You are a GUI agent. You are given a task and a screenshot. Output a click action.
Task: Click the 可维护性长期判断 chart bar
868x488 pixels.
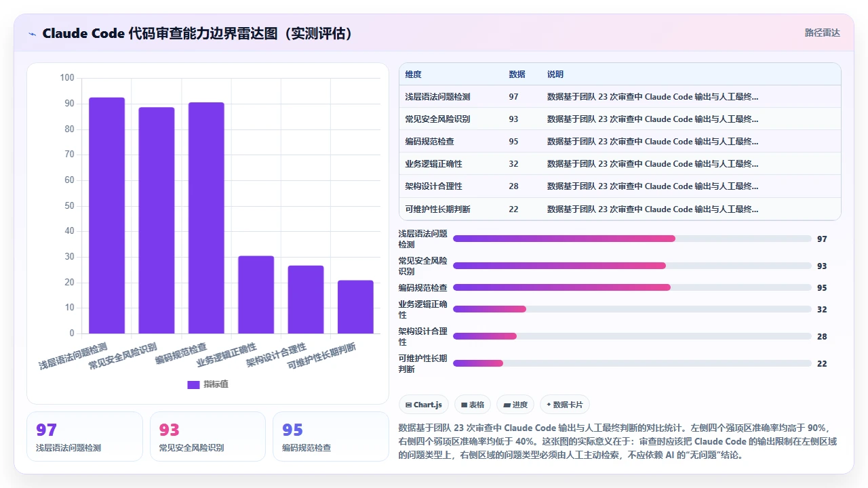(355, 307)
